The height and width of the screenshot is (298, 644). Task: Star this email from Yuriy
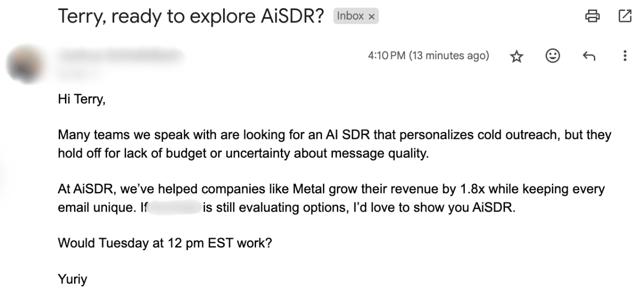click(516, 56)
